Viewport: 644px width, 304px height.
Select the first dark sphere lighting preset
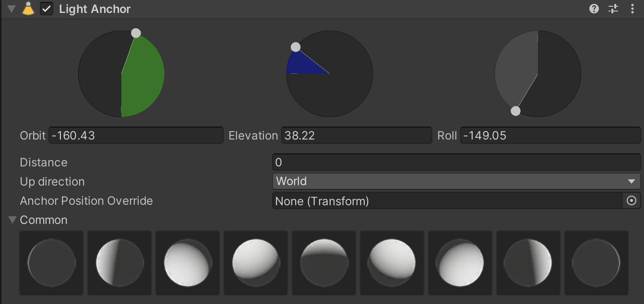[x=51, y=263]
